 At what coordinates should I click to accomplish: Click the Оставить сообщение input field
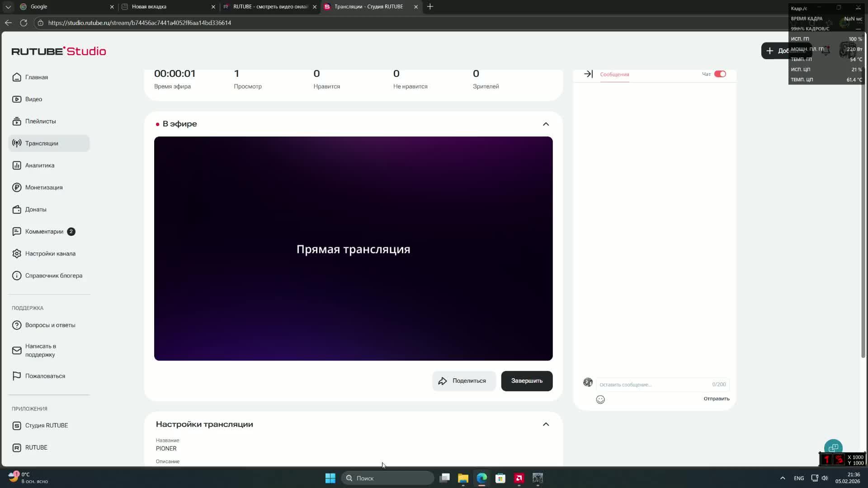tap(662, 385)
